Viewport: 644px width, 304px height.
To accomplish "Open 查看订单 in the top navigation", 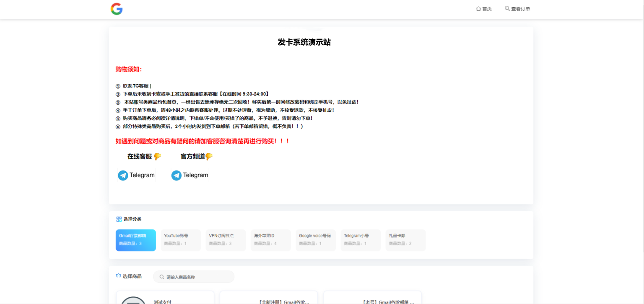I will [x=520, y=9].
